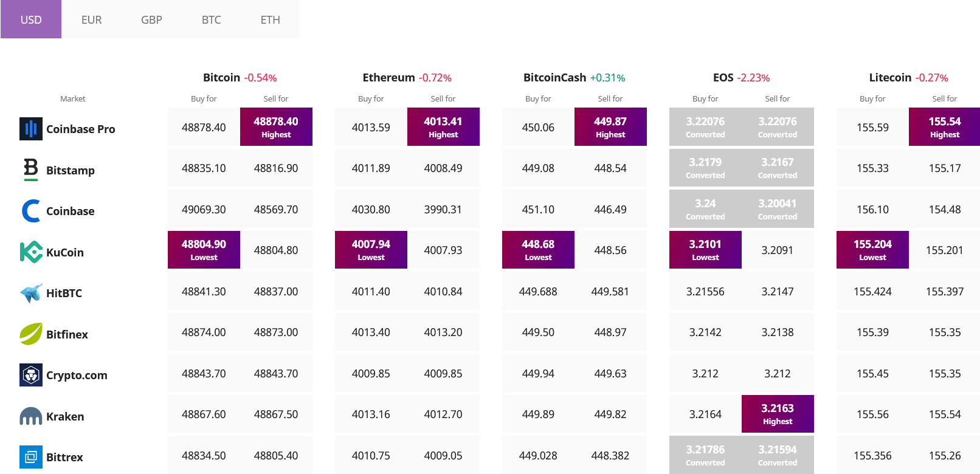This screenshot has width=980, height=474.
Task: Select highest BitcoinCash sell price 449.87
Action: pos(610,126)
